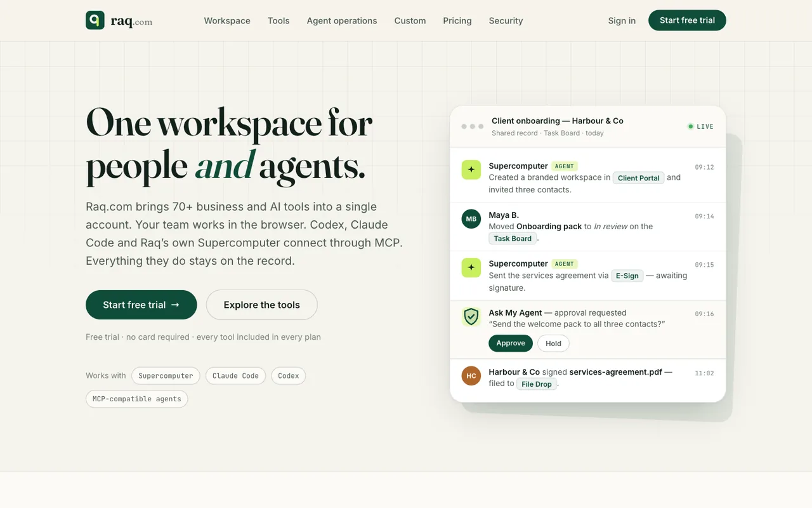The height and width of the screenshot is (508, 812).
Task: Click the HC Harbour & Co avatar
Action: (x=471, y=376)
